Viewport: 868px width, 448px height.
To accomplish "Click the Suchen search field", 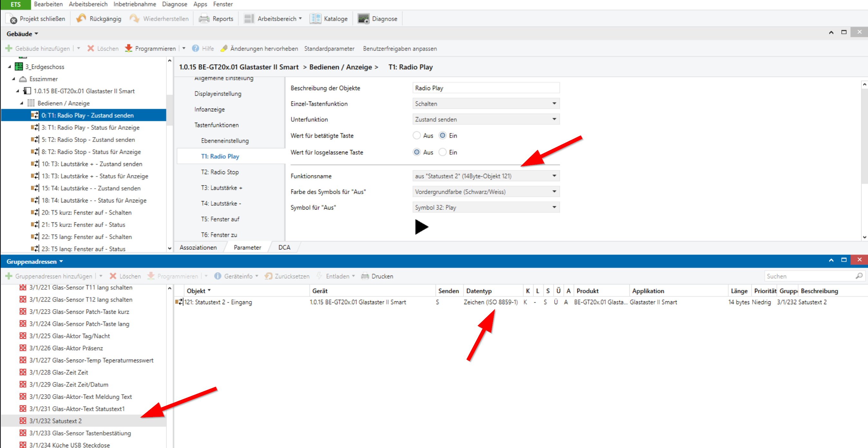I will 809,276.
